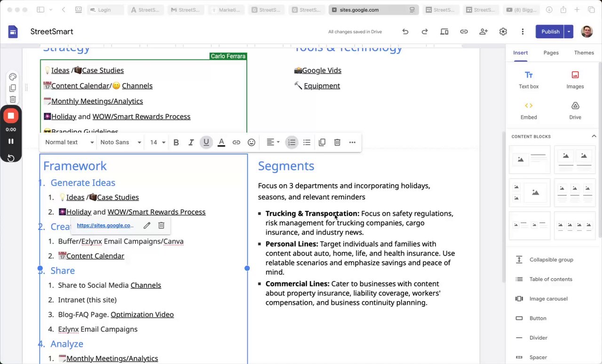This screenshot has height=364, width=602.
Task: Choose the image-left text-right content block
Action: [530, 160]
